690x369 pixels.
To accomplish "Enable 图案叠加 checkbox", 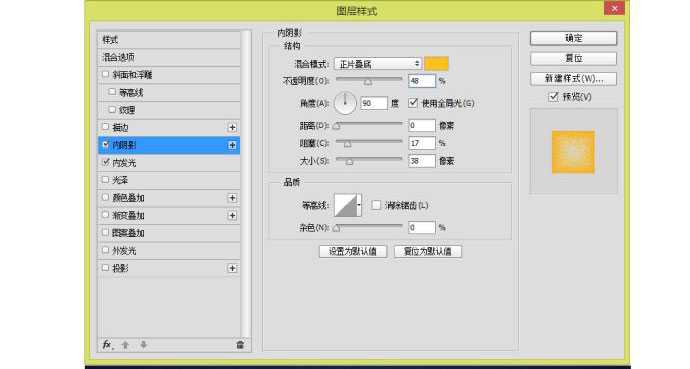I will [106, 233].
